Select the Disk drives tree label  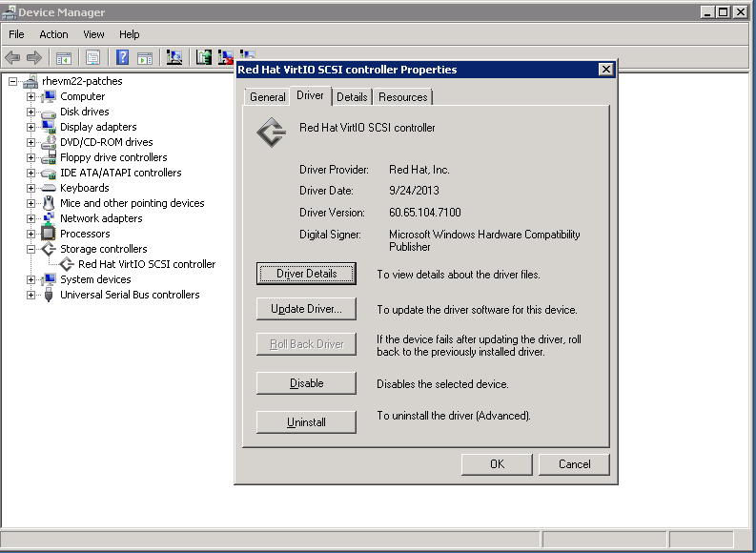pos(85,112)
